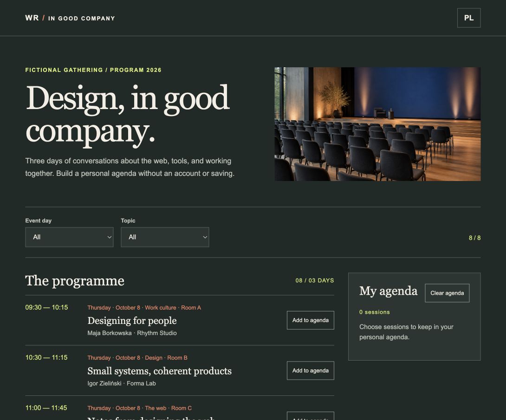Click the 10:30 — 11:15 time slot
The width and height of the screenshot is (506, 420).
pyautogui.click(x=46, y=357)
